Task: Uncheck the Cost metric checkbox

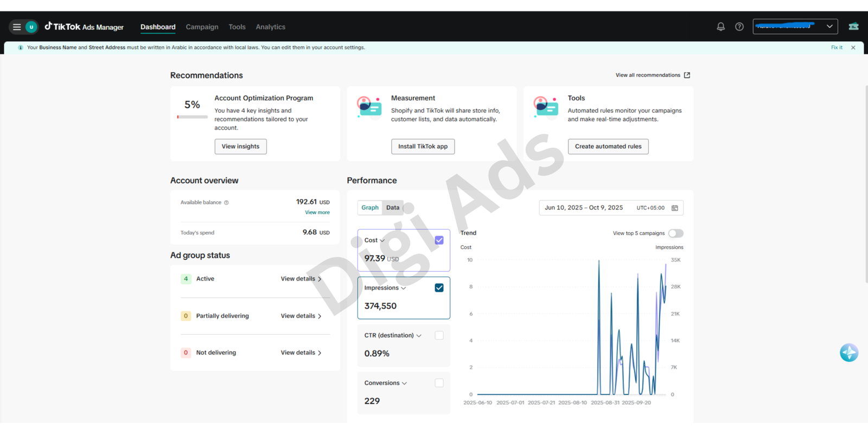Action: point(439,240)
